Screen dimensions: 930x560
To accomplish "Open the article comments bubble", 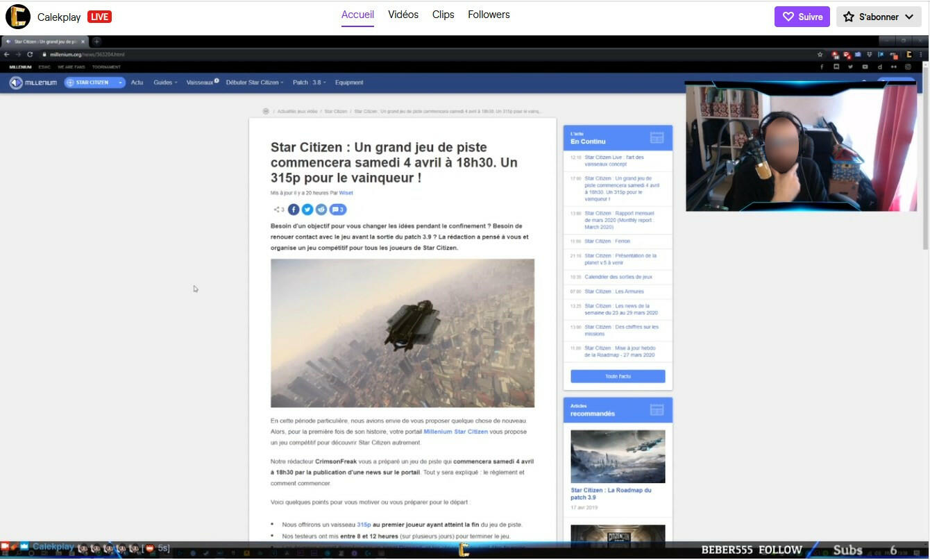I will [338, 210].
